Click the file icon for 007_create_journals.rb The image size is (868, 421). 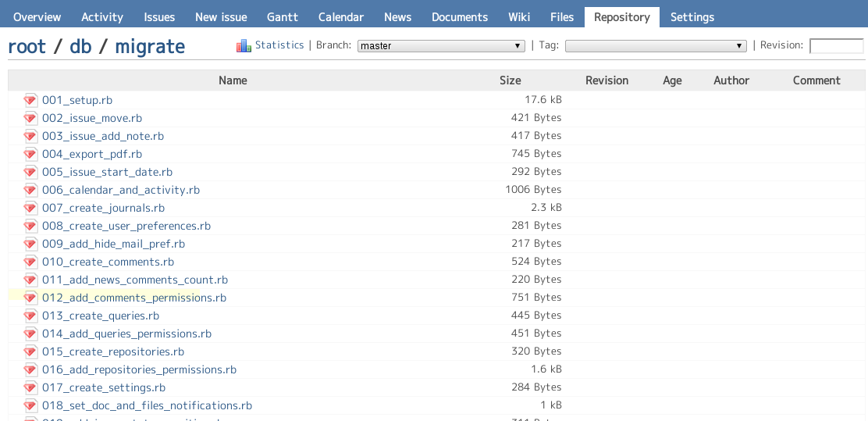click(x=30, y=208)
